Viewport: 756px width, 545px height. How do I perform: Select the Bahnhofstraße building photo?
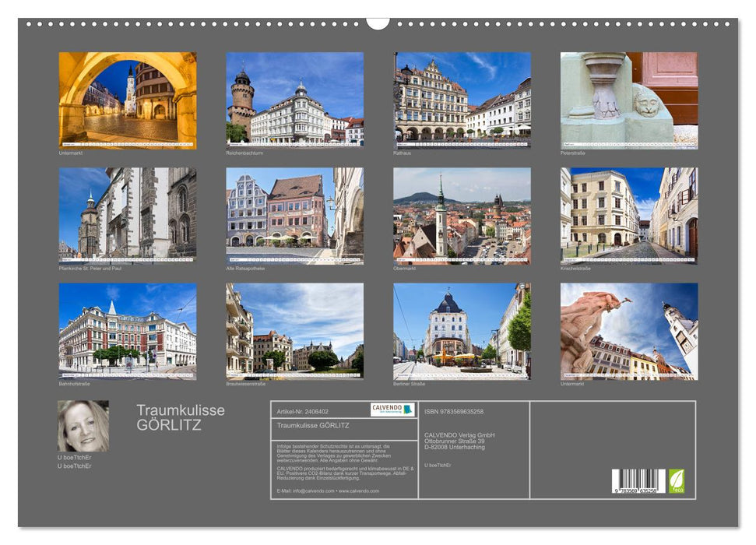127,332
